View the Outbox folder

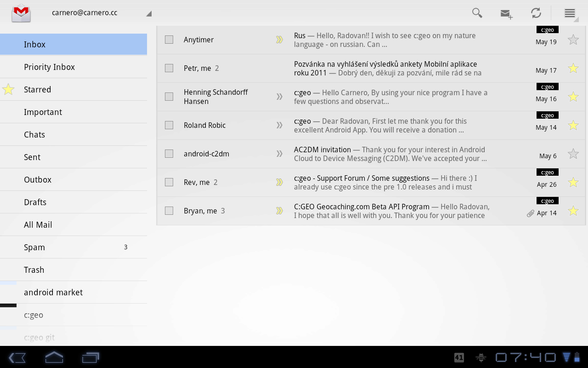pyautogui.click(x=73, y=180)
